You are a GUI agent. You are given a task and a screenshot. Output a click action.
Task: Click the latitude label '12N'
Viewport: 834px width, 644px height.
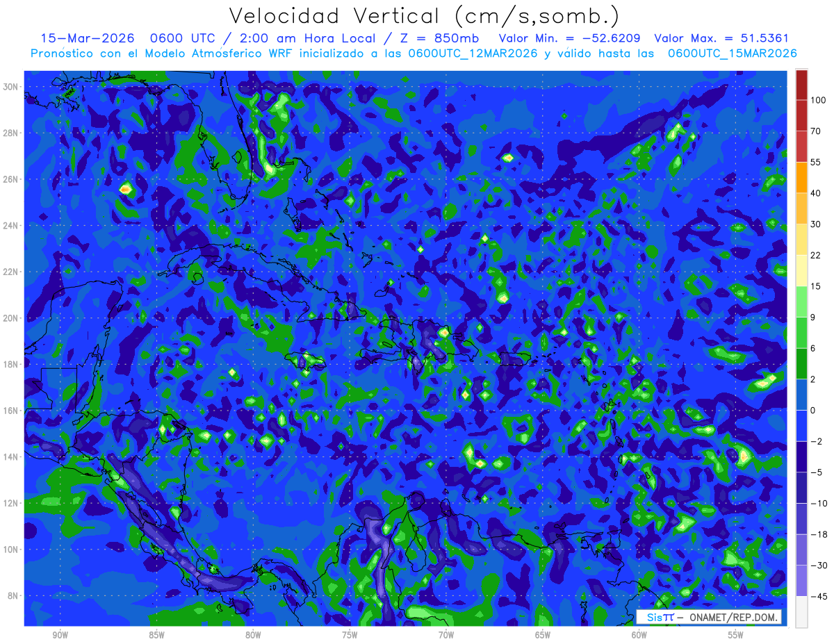pos(11,503)
